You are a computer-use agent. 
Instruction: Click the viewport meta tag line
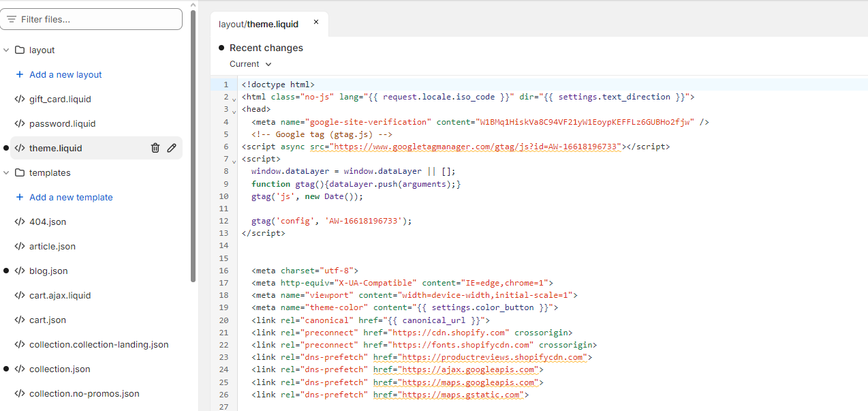tap(414, 295)
